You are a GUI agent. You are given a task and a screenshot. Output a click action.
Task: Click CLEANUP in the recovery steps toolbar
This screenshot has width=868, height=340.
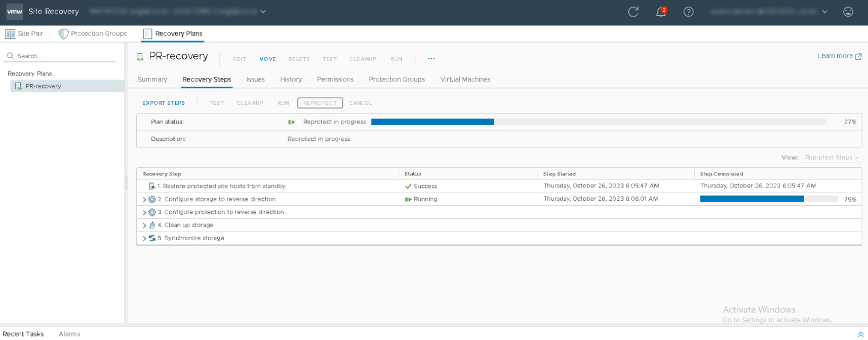coord(250,103)
